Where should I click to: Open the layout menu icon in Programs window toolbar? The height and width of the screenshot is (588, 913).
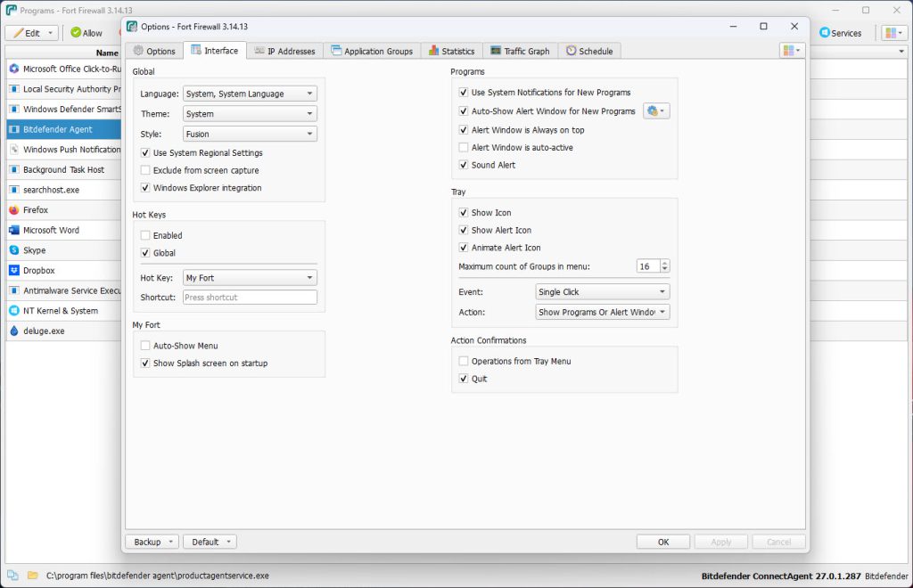point(893,33)
